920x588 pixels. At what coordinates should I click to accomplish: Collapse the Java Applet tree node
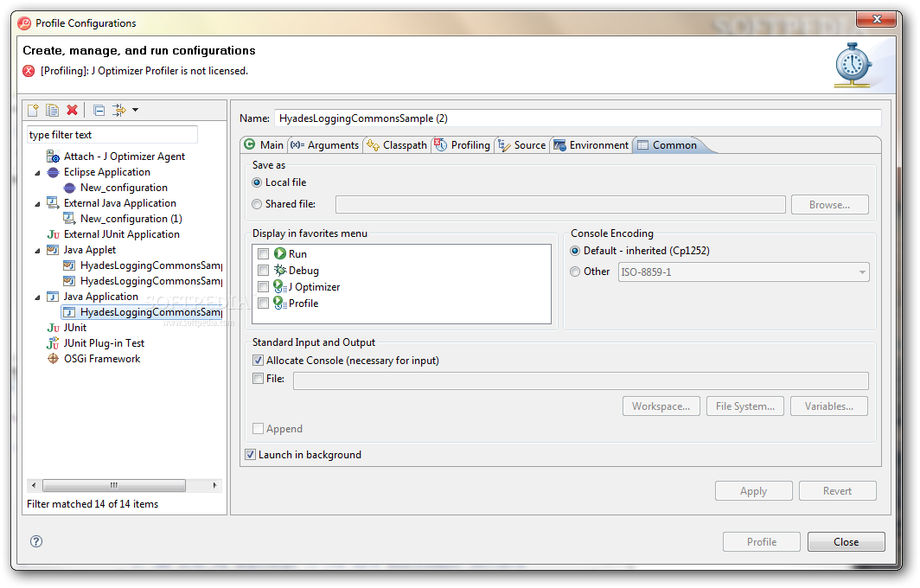[37, 251]
